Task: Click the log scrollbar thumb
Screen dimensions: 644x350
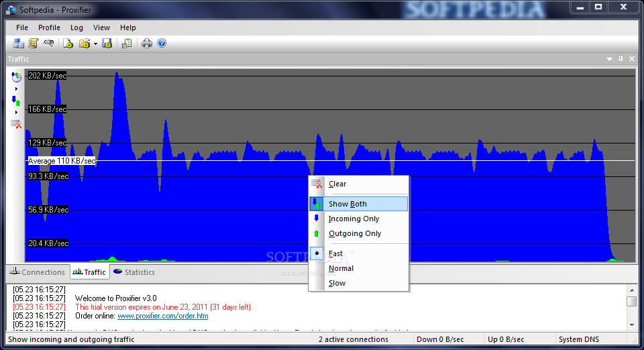Action: pos(632,301)
